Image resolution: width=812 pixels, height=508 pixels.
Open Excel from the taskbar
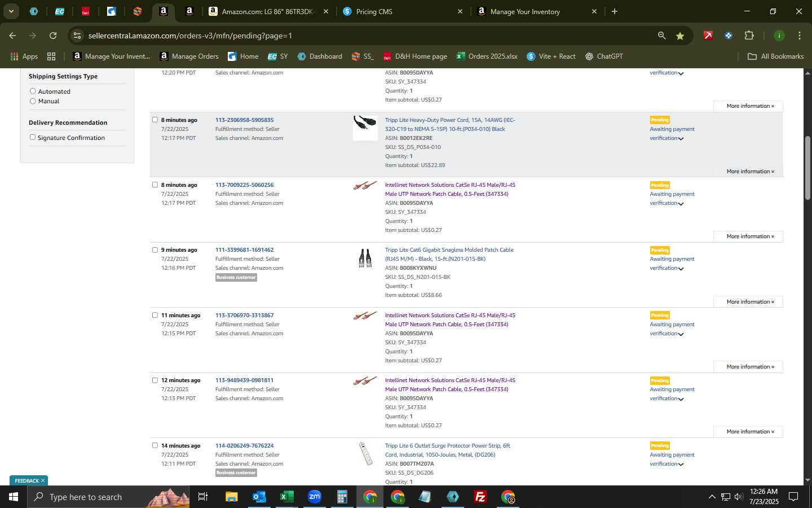(x=286, y=497)
